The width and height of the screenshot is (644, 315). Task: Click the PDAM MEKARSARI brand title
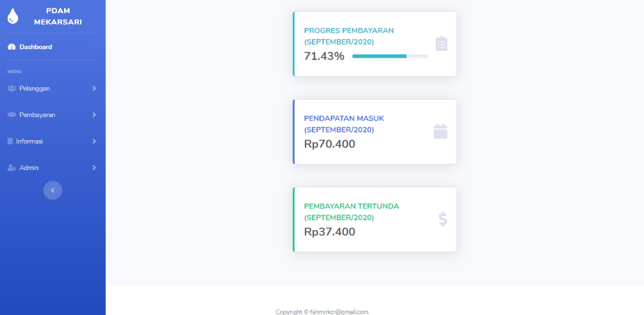58,17
